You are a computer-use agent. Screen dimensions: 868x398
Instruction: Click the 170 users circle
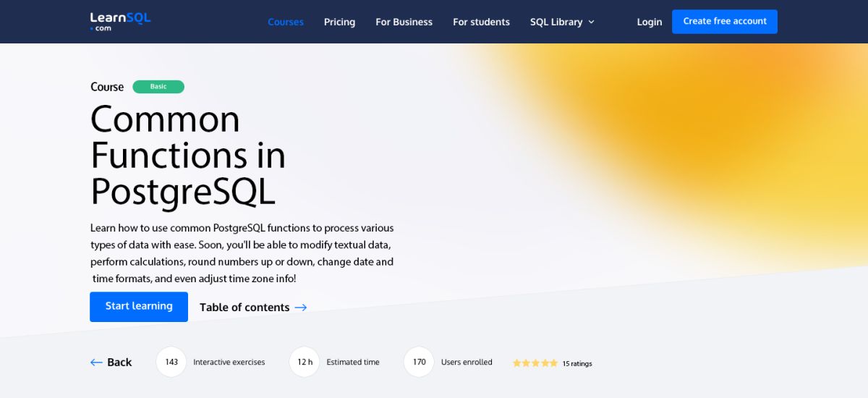(x=419, y=362)
